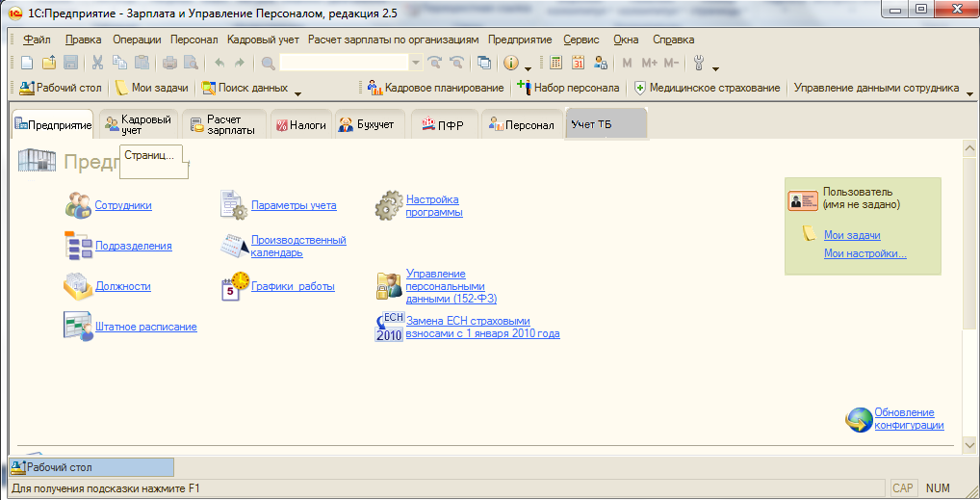Image resolution: width=980 pixels, height=500 pixels.
Task: Click the Должности folder icon
Action: pos(78,286)
